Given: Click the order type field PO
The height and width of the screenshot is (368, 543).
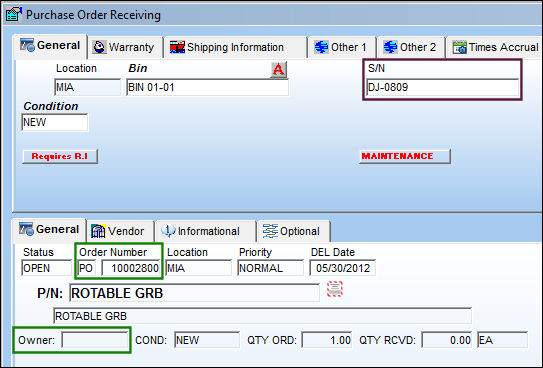Looking at the screenshot, I should coord(87,268).
